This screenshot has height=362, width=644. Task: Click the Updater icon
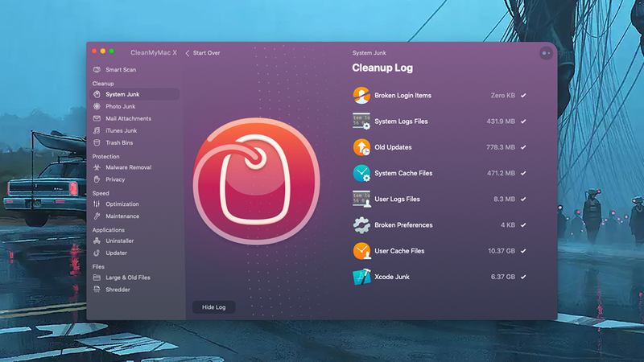click(x=97, y=253)
